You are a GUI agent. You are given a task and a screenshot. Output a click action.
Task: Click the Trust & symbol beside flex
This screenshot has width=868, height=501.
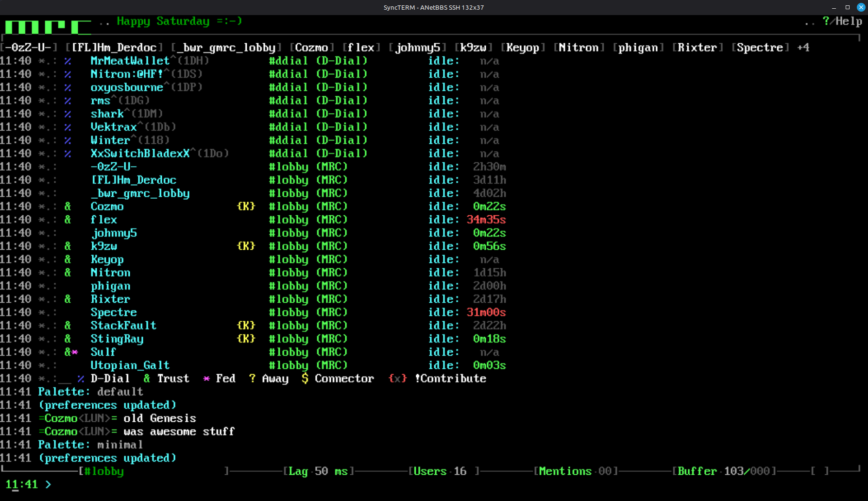68,220
